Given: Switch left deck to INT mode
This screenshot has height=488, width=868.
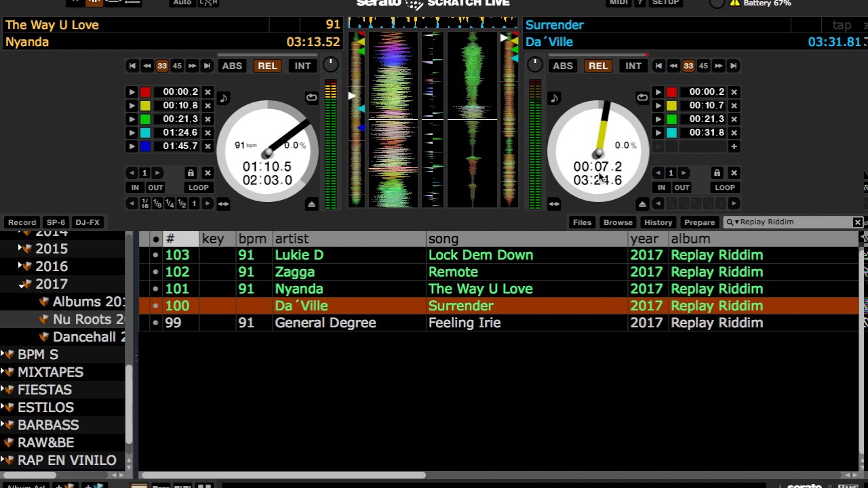Looking at the screenshot, I should (x=302, y=66).
